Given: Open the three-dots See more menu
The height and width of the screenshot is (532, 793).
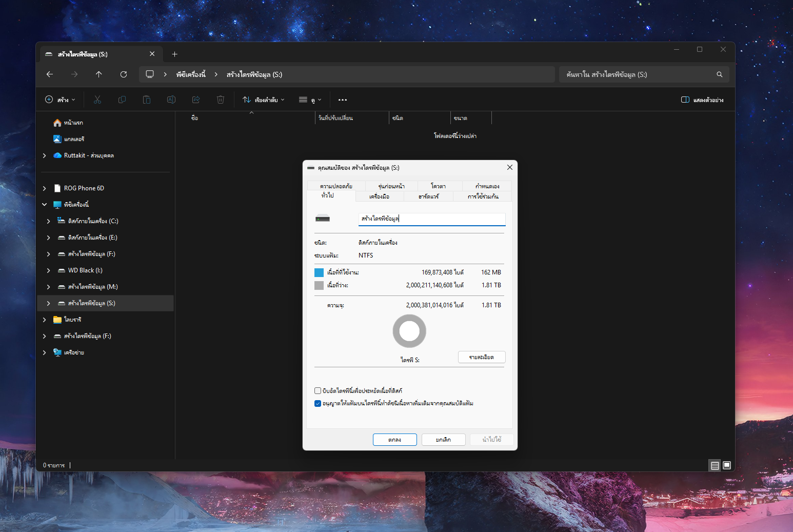Looking at the screenshot, I should tap(343, 100).
